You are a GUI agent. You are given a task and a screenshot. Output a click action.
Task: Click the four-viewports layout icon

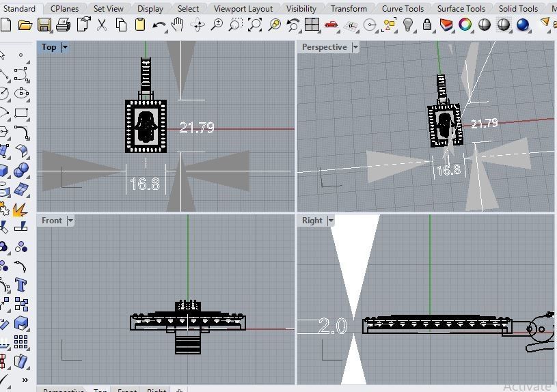[x=312, y=25]
